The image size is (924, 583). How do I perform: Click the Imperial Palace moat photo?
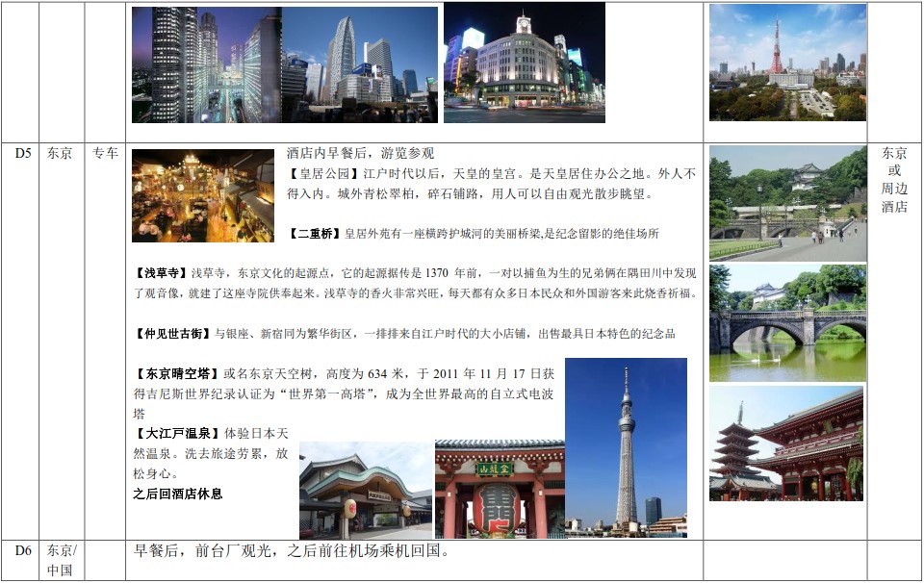click(x=787, y=203)
